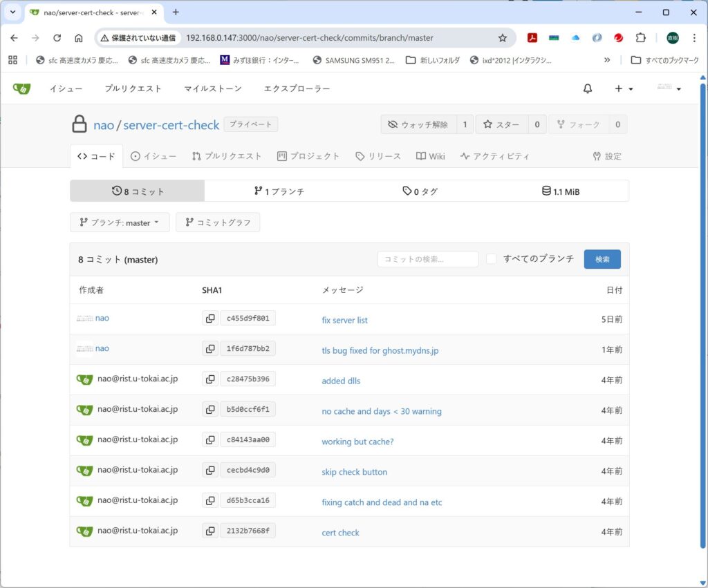Viewport: 708px width, 588px height.
Task: Copy SHA for commit c455d9f801
Action: tap(210, 319)
